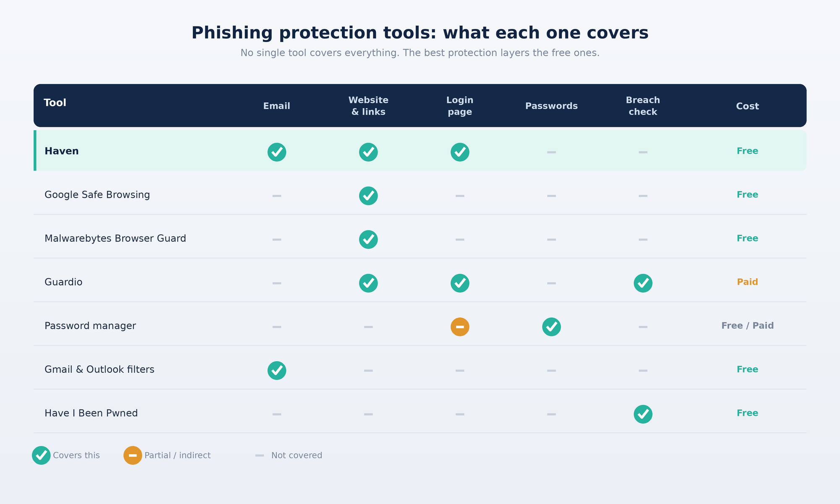Click Guardio's Login page checkmark
The image size is (840, 504).
point(460,283)
